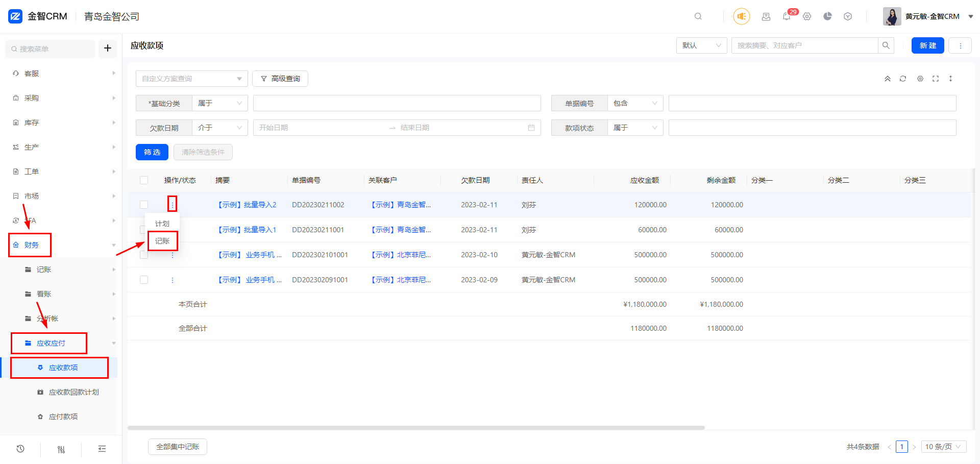Expand the 客服 sidebar menu

point(61,74)
